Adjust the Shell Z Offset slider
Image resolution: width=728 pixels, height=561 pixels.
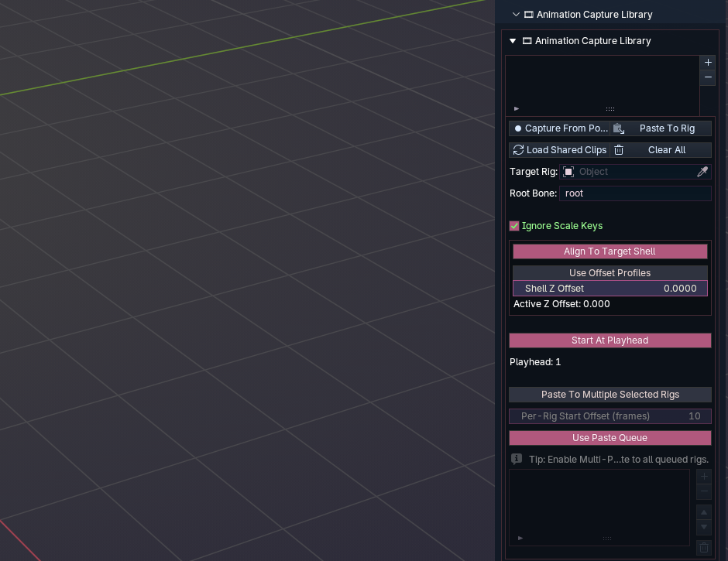coord(610,288)
